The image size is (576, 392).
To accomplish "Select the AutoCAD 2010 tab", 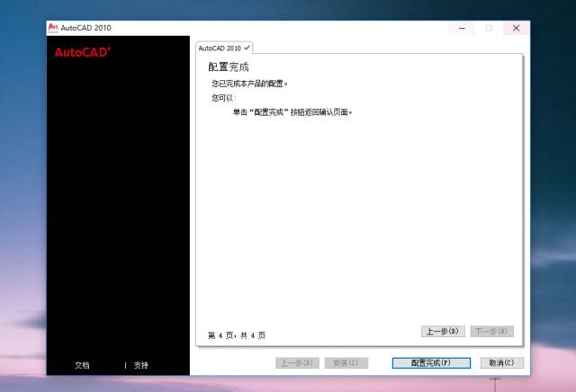I will coord(224,48).
